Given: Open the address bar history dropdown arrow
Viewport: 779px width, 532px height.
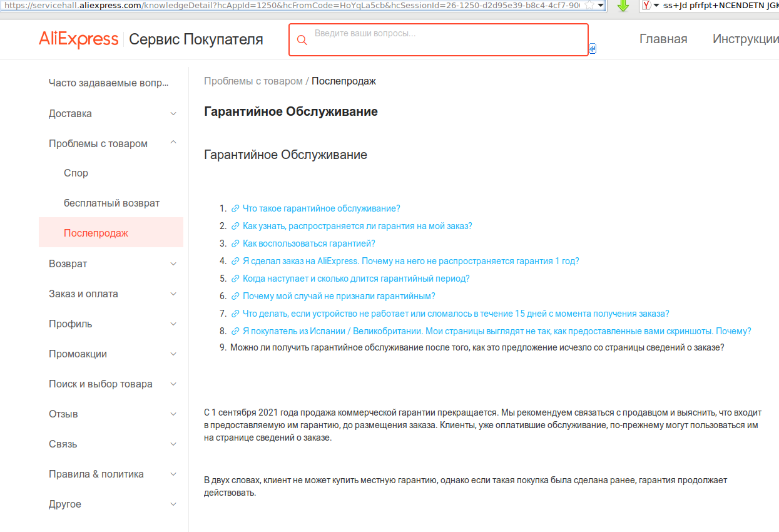Looking at the screenshot, I should (x=601, y=5).
